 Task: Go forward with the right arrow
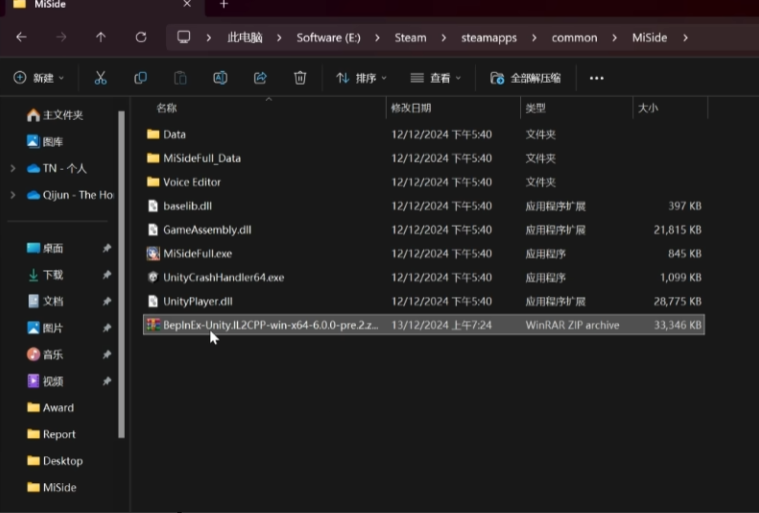click(x=61, y=37)
